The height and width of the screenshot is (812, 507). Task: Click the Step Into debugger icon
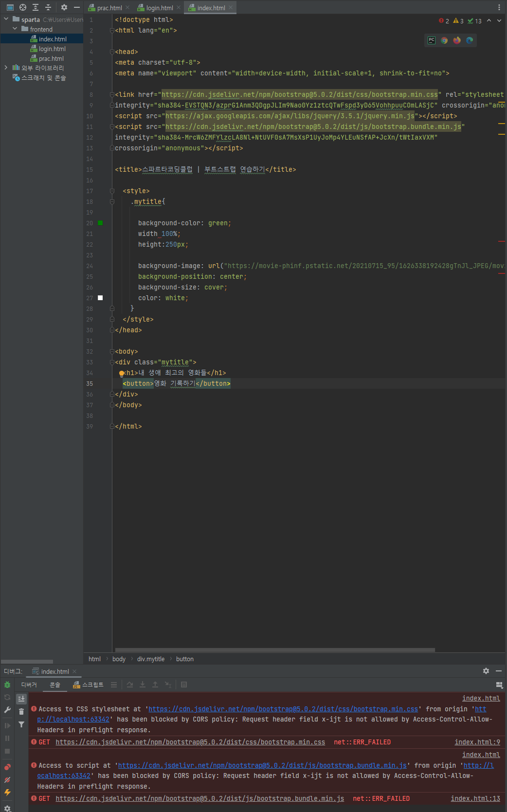click(x=143, y=685)
